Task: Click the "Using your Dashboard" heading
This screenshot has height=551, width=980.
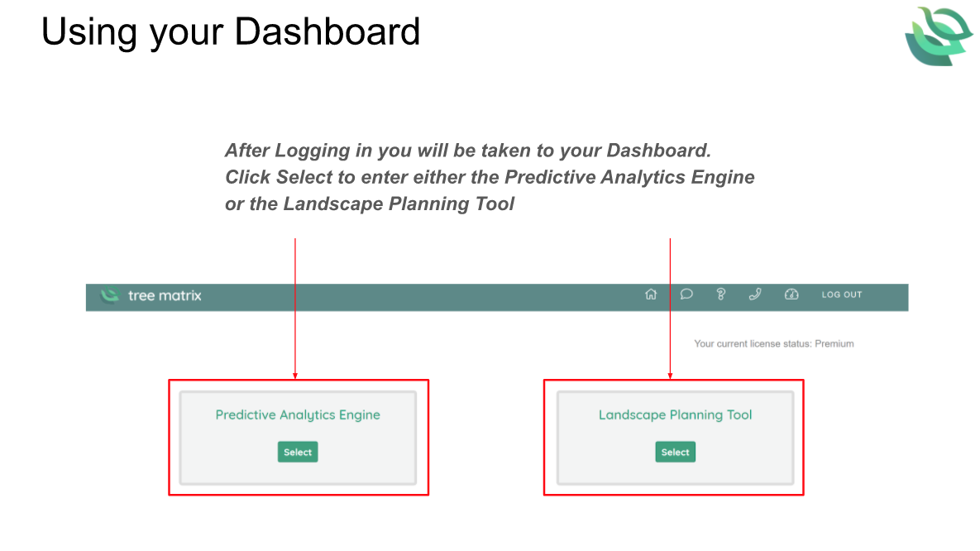Action: point(231,32)
